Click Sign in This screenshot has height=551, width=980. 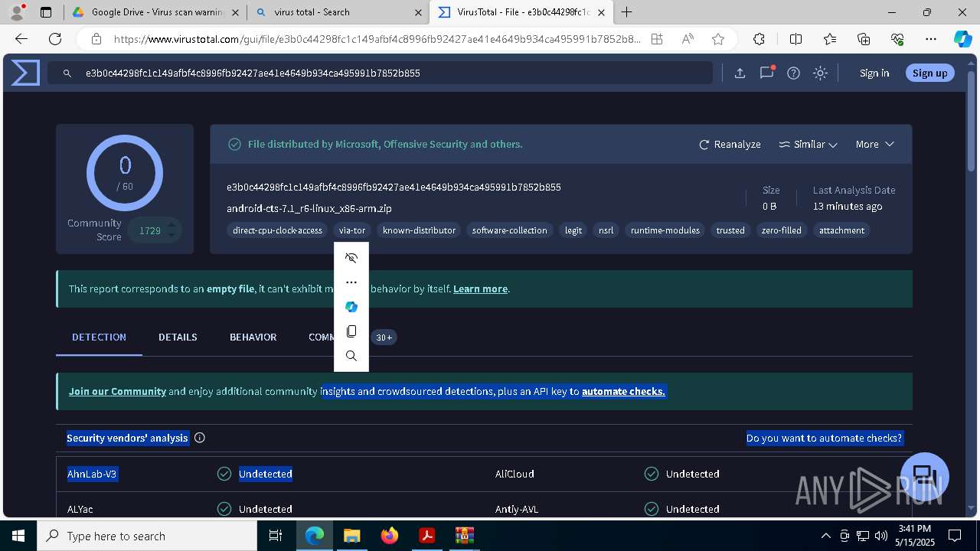coord(874,73)
